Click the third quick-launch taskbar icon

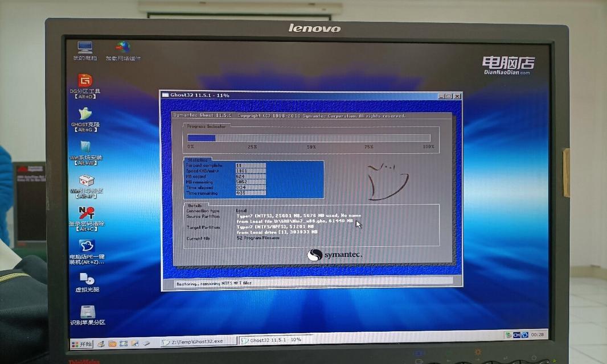tap(124, 344)
